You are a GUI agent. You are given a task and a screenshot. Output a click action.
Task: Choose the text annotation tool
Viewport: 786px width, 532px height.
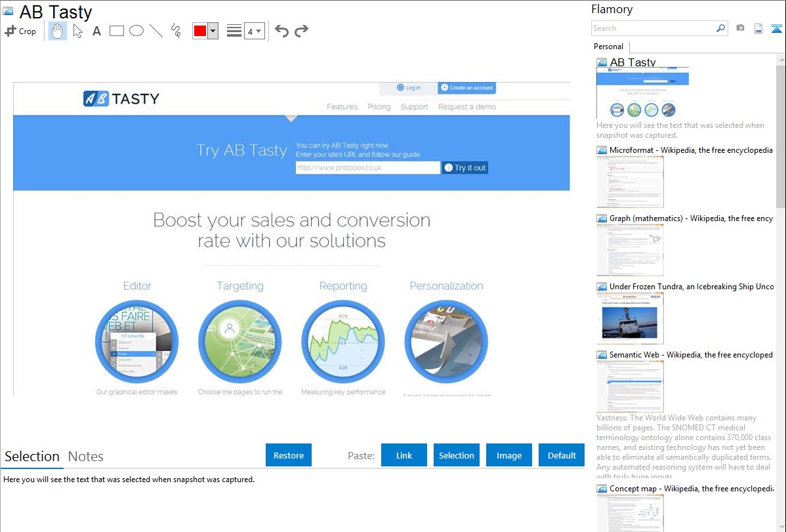(x=96, y=31)
